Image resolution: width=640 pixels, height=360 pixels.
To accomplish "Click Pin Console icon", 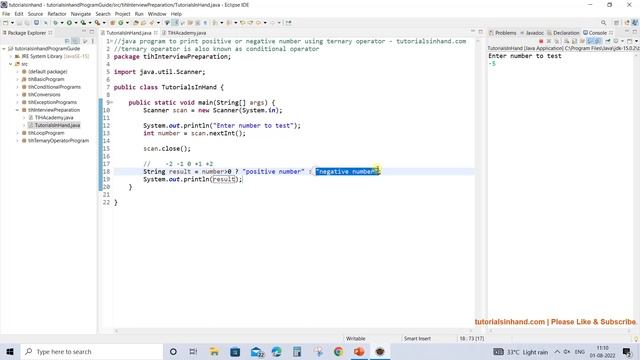I will (x=608, y=41).
